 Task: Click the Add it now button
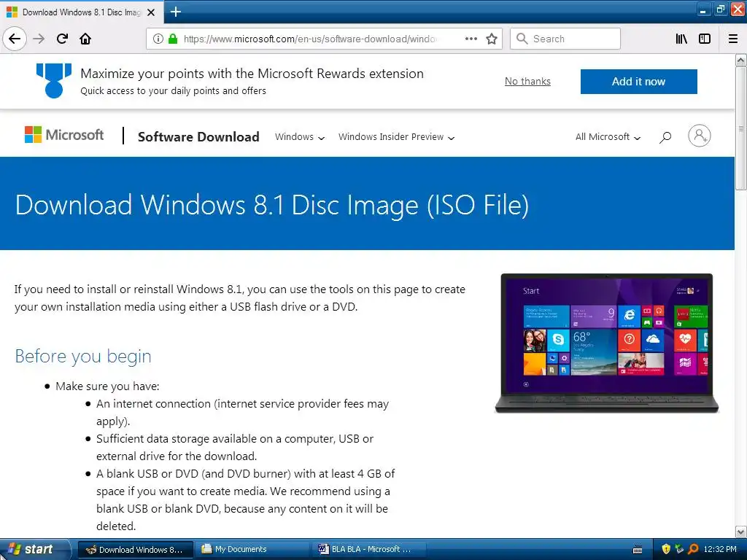point(638,82)
